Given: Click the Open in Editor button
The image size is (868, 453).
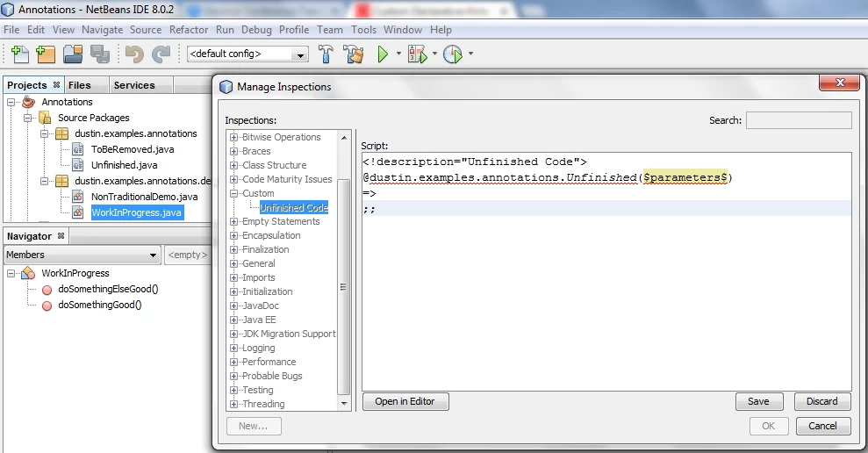Looking at the screenshot, I should (x=405, y=401).
